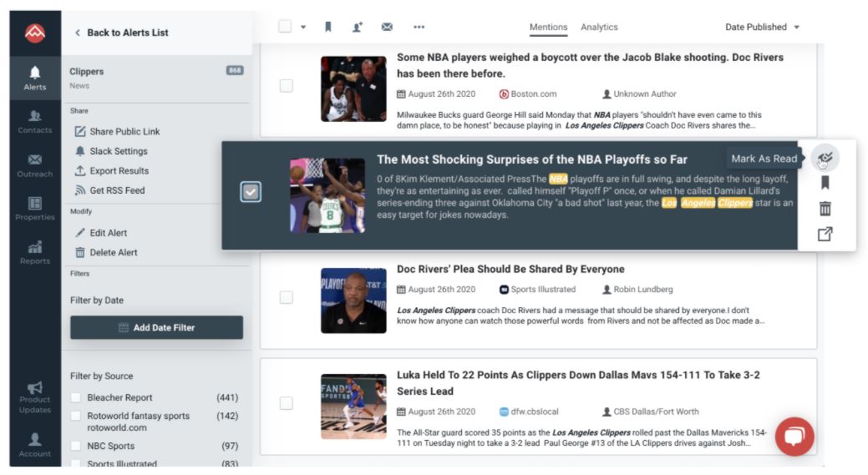Open the Date Published sort dropdown
The width and height of the screenshot is (868, 475).
762,27
